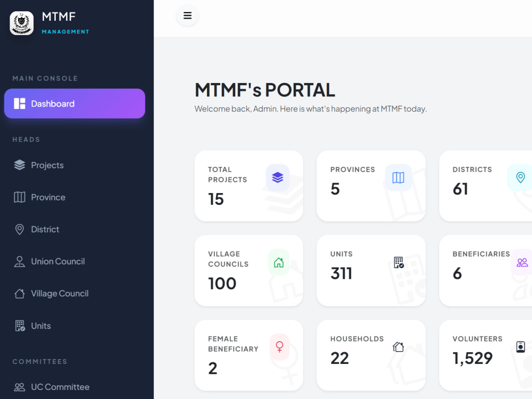Click the COMMITTEES section heading

pos(40,362)
